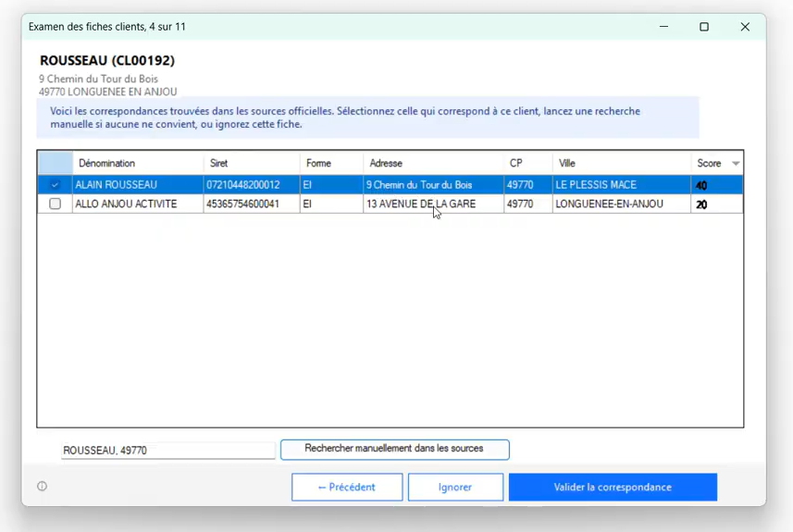
Task: Go back with the Précédent button
Action: (347, 487)
